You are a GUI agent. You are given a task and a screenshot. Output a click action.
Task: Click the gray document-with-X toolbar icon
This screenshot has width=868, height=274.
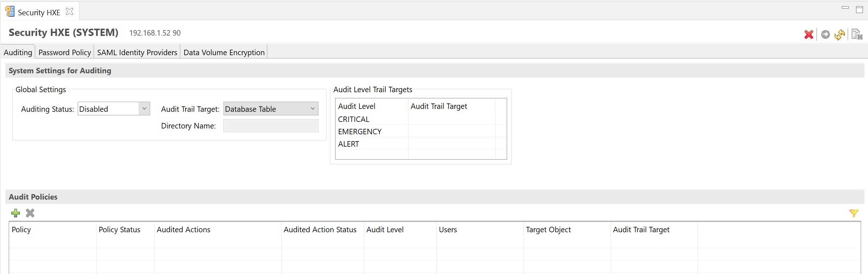(x=856, y=34)
